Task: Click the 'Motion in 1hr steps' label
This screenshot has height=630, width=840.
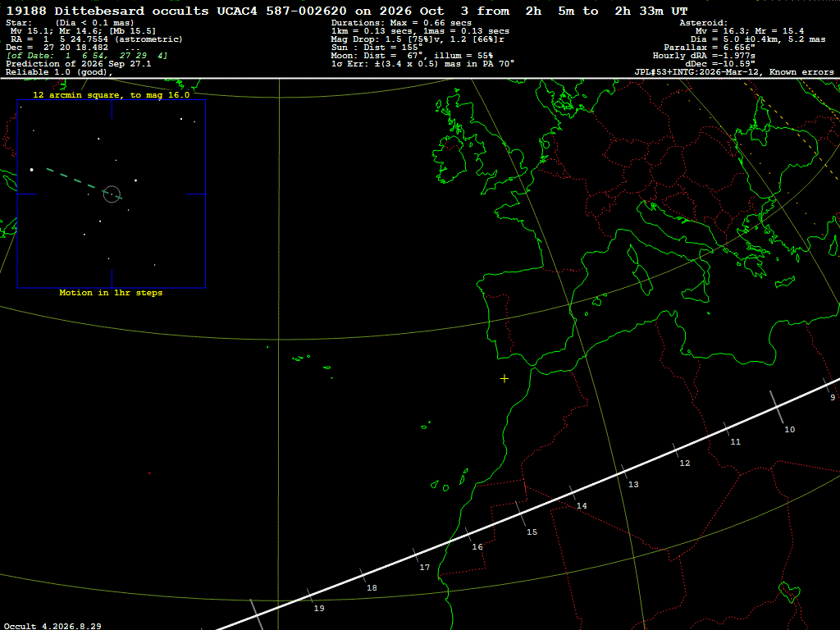Action: (111, 293)
